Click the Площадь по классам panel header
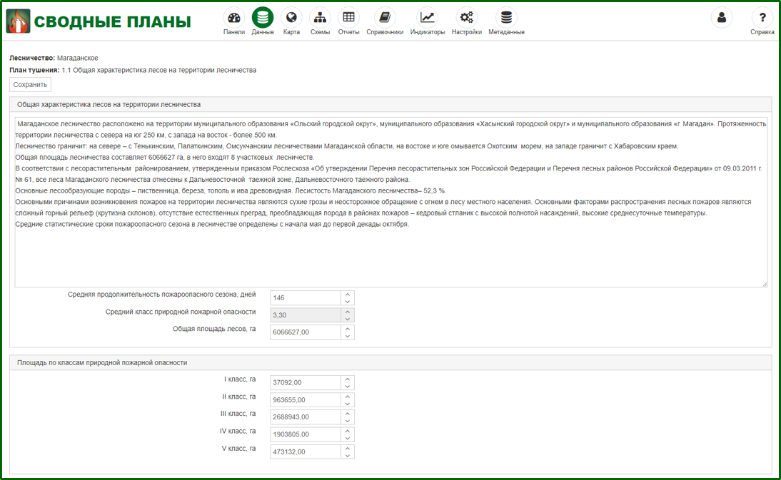781x480 pixels. [390, 362]
